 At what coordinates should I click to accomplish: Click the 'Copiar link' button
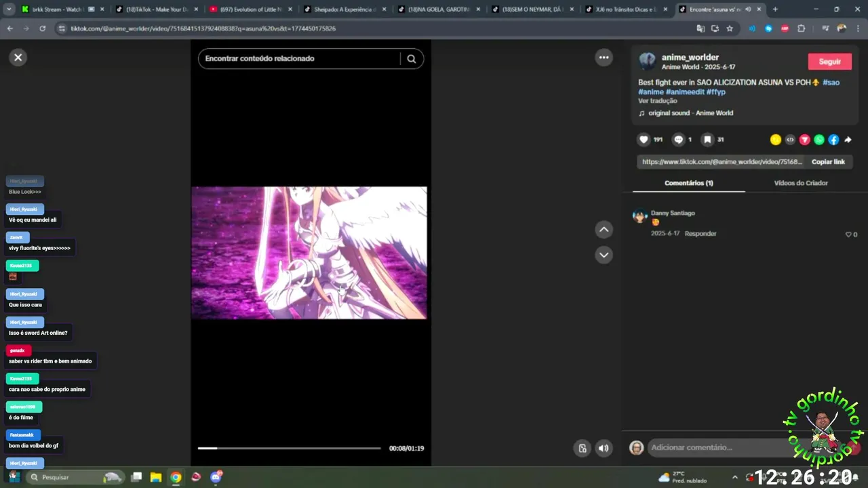[x=828, y=162]
